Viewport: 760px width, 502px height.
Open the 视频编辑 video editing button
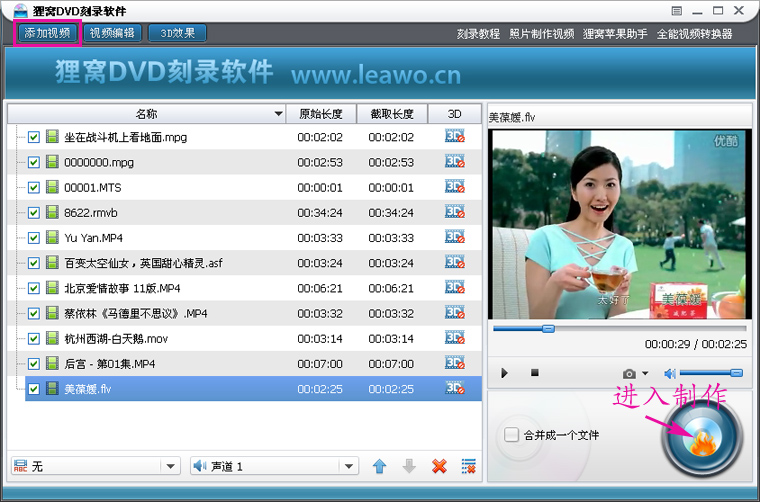(x=112, y=33)
